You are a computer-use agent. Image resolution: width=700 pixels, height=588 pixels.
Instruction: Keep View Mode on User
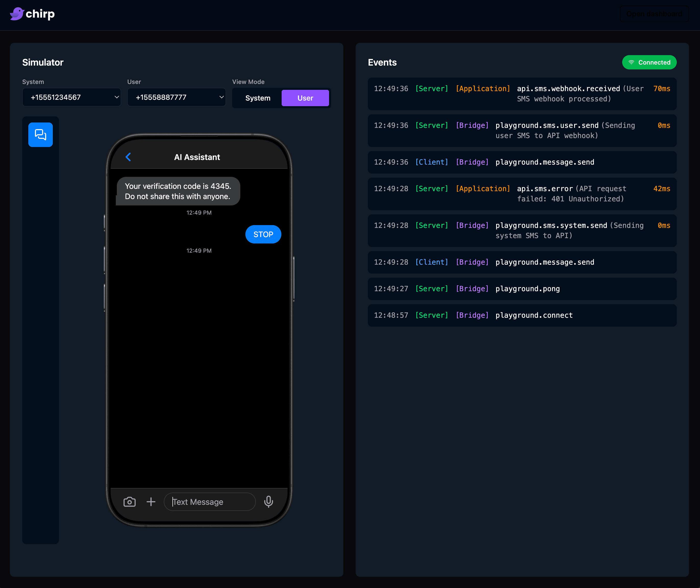[305, 98]
